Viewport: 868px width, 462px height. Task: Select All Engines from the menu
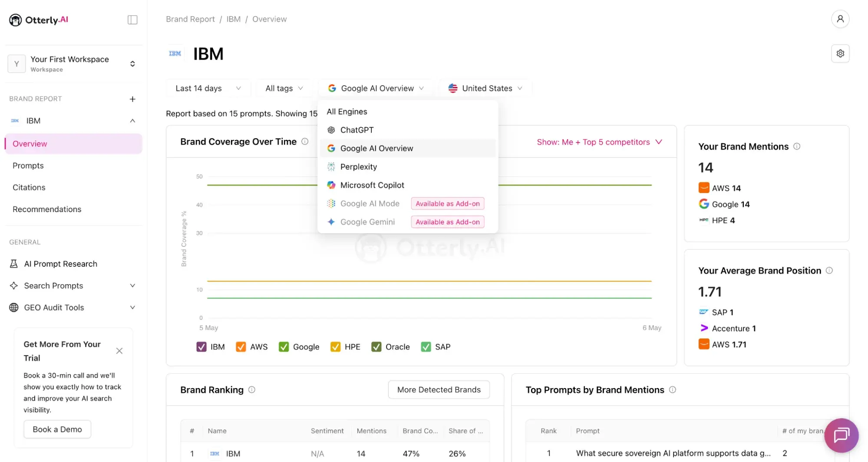coord(407,112)
